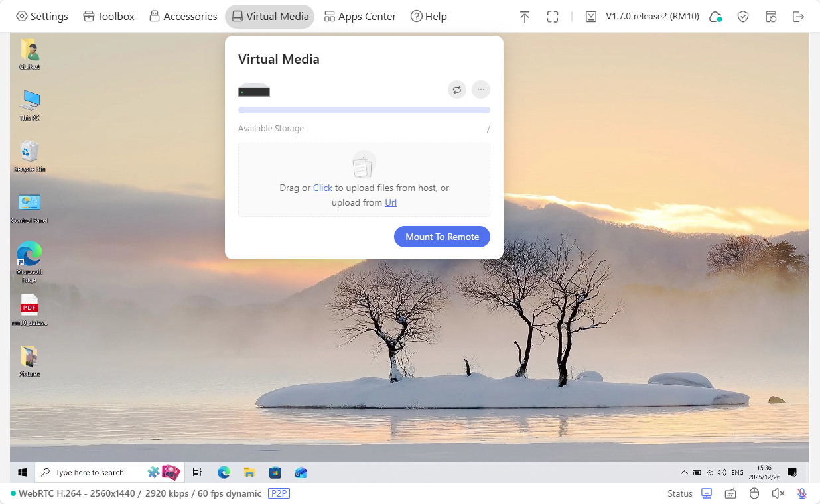Toggle the remote screen display icon

click(x=706, y=493)
